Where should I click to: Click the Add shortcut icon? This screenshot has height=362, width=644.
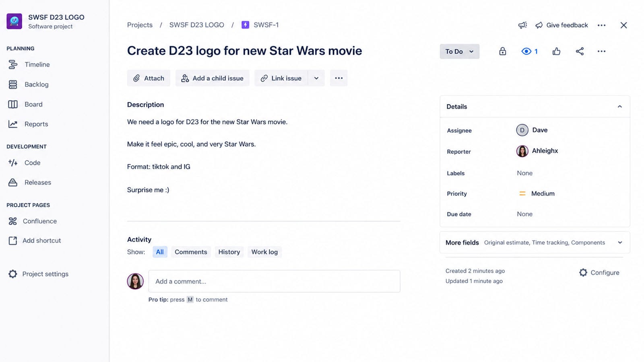13,241
